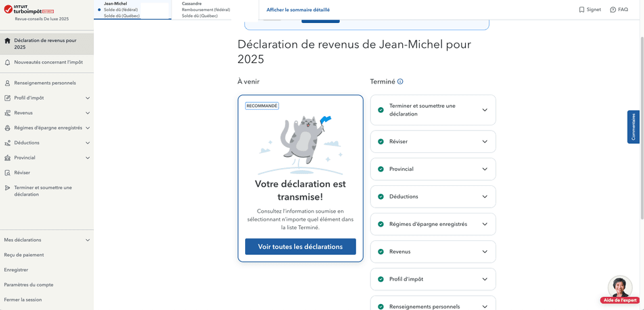Expand the Déductions completed card
644x310 pixels.
coord(485,197)
